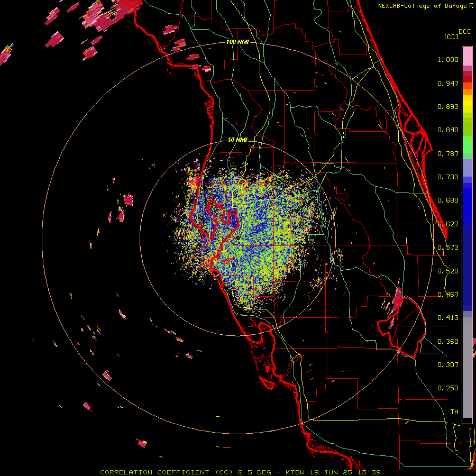Viewport: 476px width, 476px height.
Task: Select the 0.733 legend value
Action: coord(448,177)
